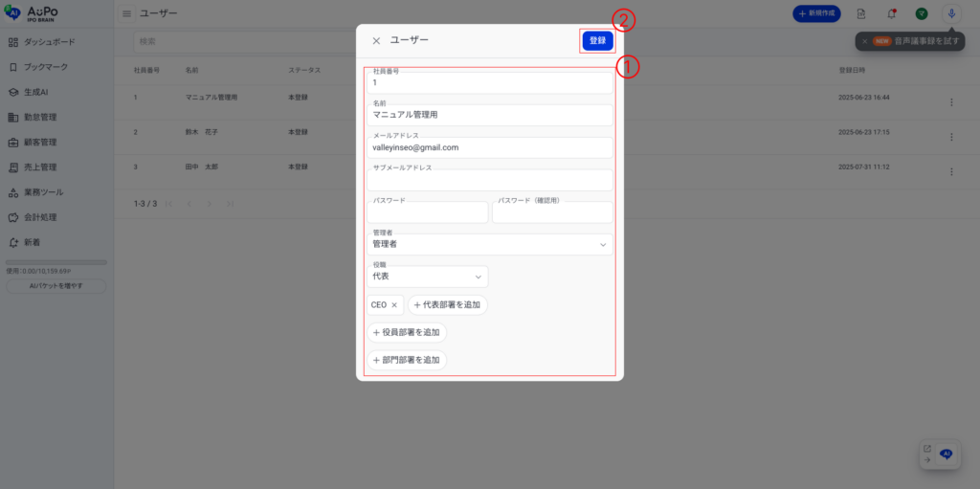
Task: Add an officer department via 役員部署を追加
Action: 407,333
